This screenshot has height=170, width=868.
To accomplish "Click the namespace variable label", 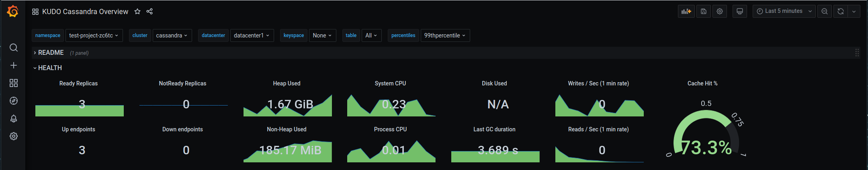I will pyautogui.click(x=48, y=35).
